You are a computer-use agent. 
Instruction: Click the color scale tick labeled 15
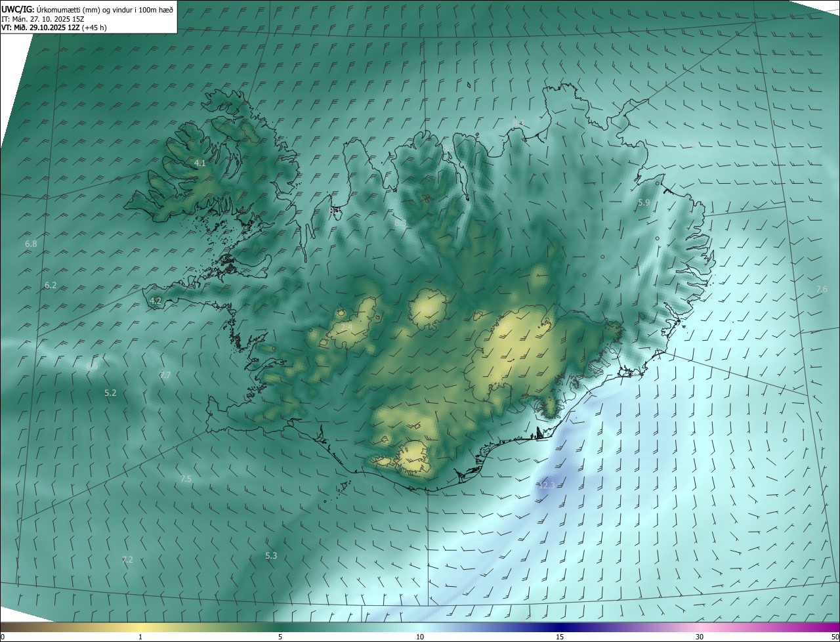pyautogui.click(x=560, y=637)
